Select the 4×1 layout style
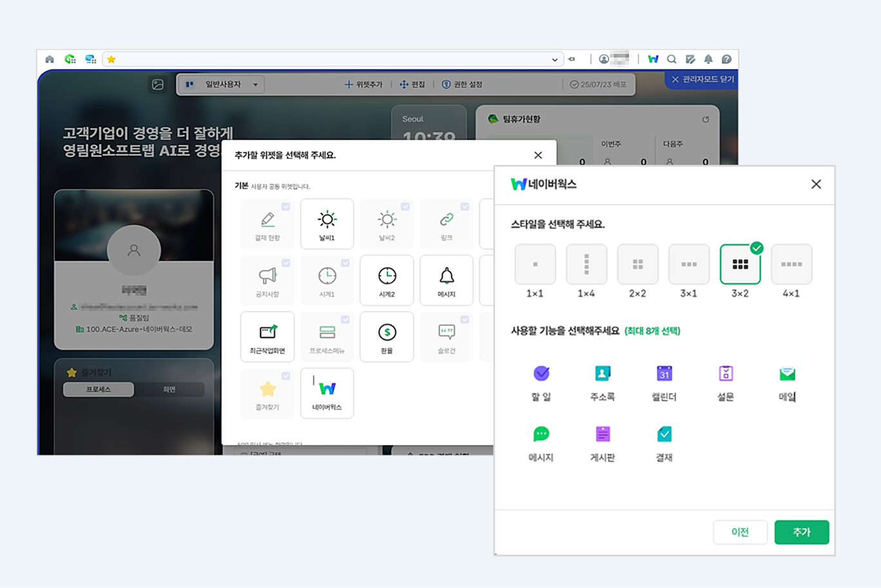 click(791, 265)
